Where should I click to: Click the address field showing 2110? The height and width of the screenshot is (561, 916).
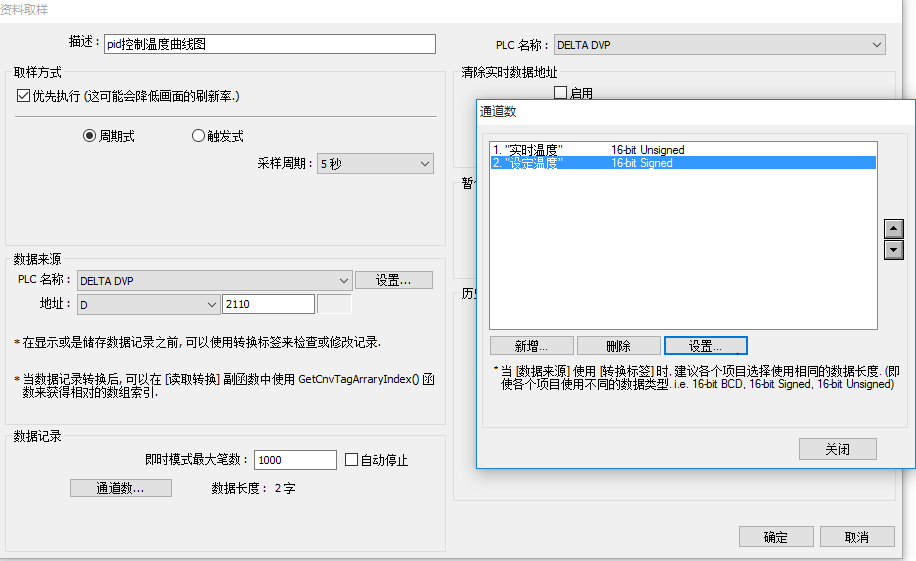pyautogui.click(x=268, y=304)
